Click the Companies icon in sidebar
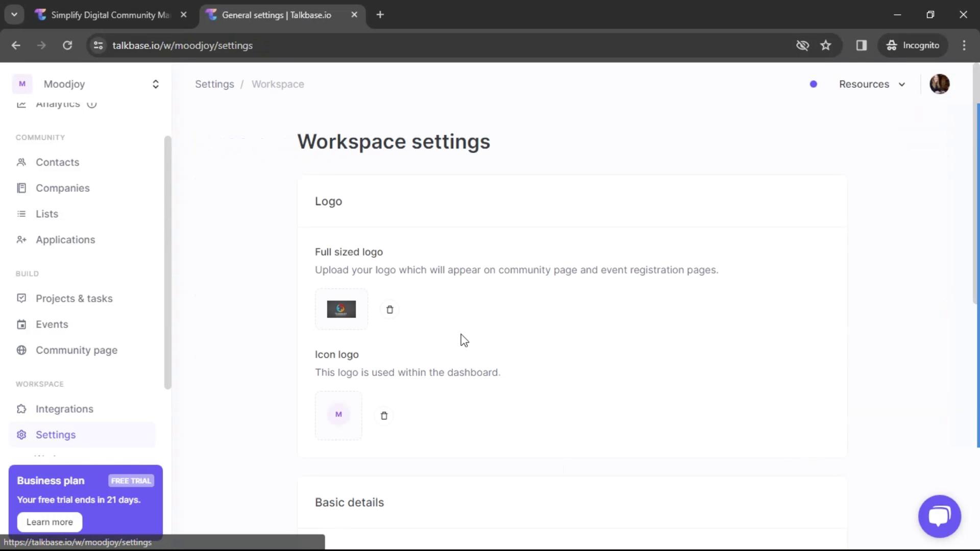 tap(21, 188)
